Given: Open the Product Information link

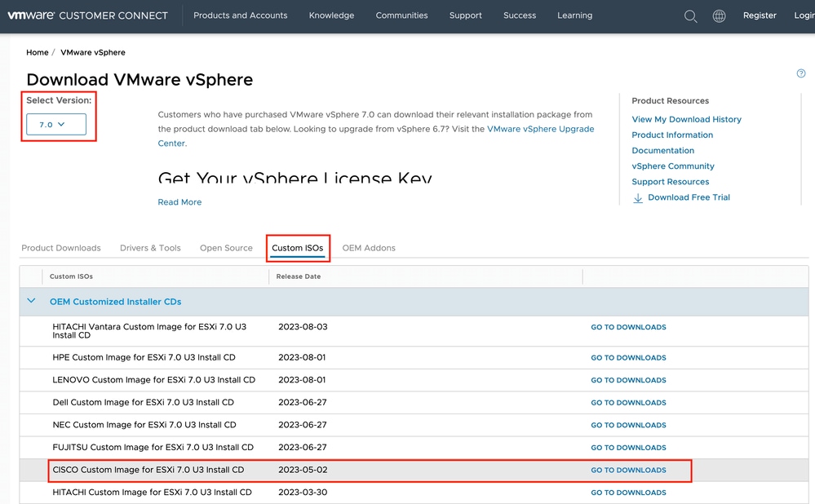Looking at the screenshot, I should 672,135.
